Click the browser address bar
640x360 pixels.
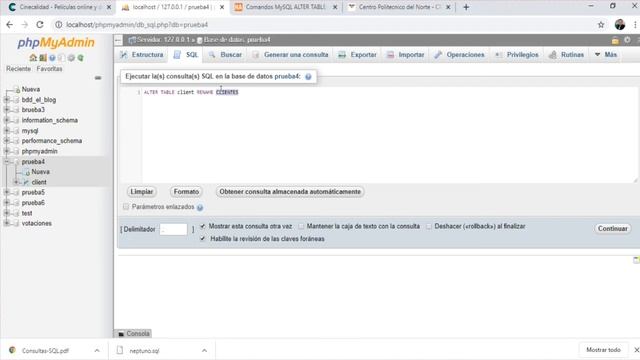322,24
